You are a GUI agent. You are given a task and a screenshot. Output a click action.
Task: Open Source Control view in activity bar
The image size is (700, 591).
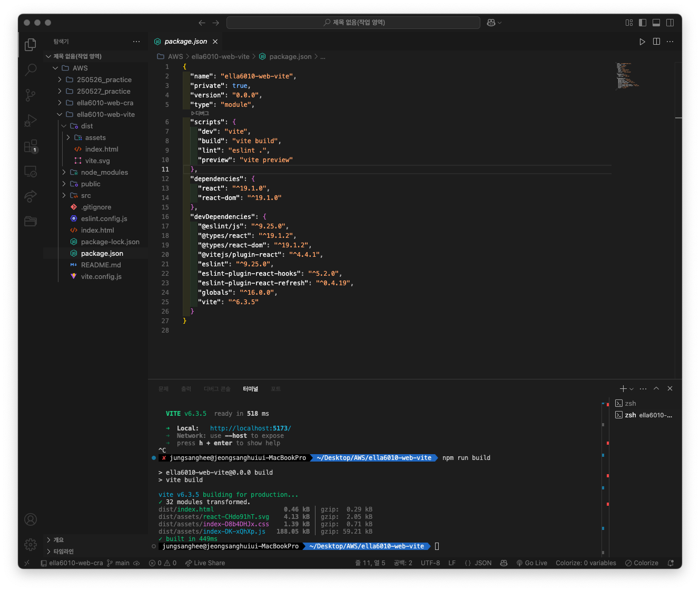point(31,95)
